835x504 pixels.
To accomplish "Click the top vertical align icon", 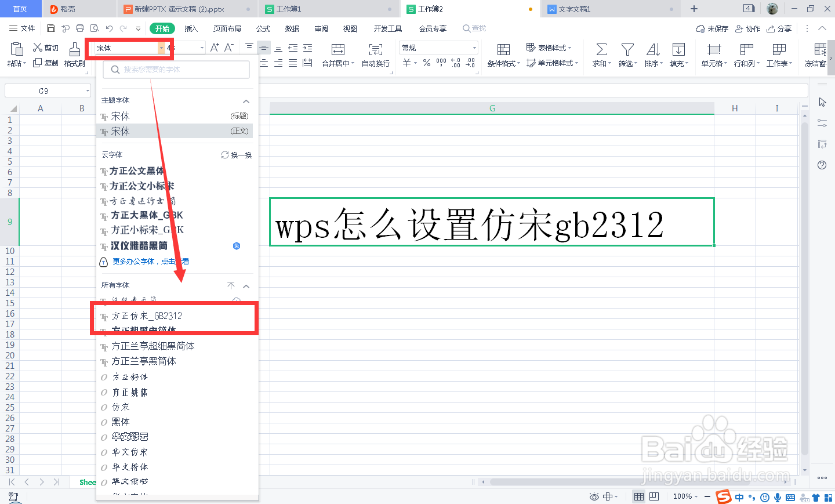I will click(249, 48).
